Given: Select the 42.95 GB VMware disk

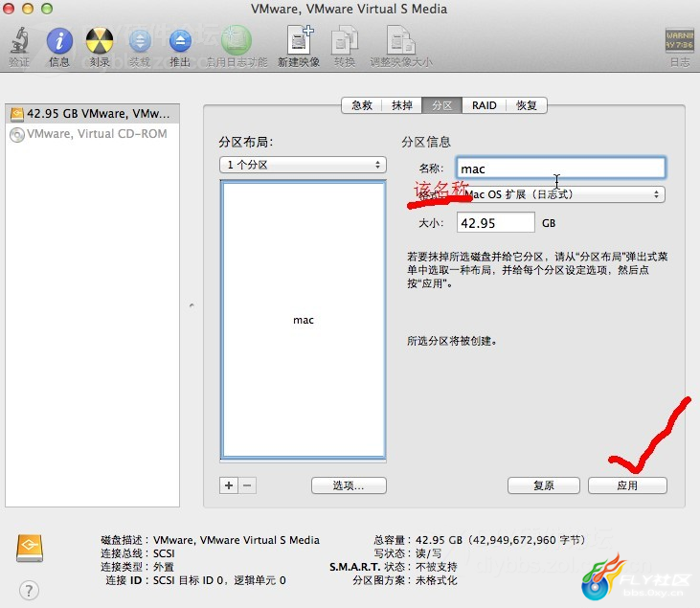Looking at the screenshot, I should (93, 114).
